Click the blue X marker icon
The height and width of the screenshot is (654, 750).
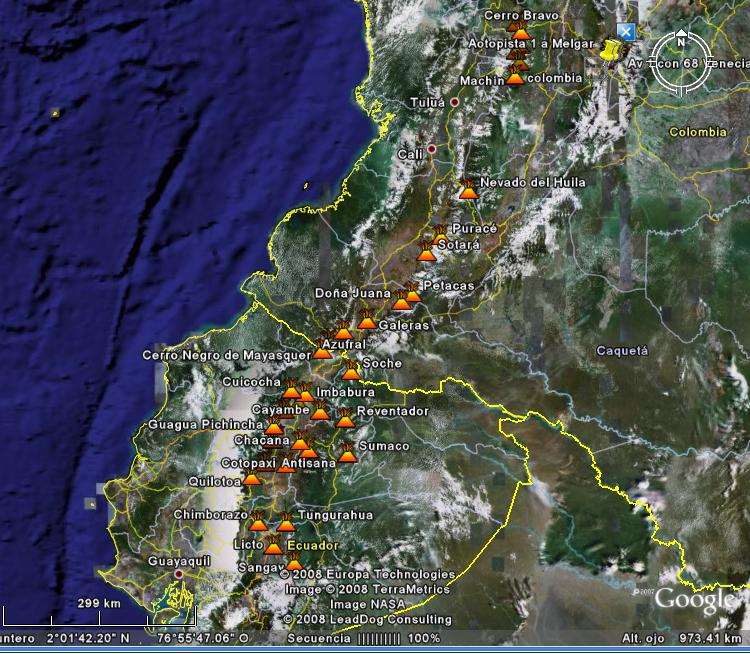(626, 32)
